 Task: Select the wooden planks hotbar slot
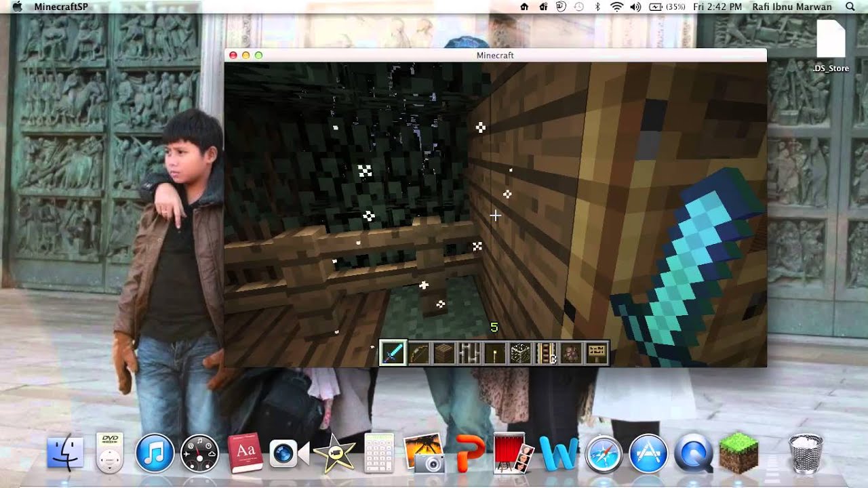(444, 353)
